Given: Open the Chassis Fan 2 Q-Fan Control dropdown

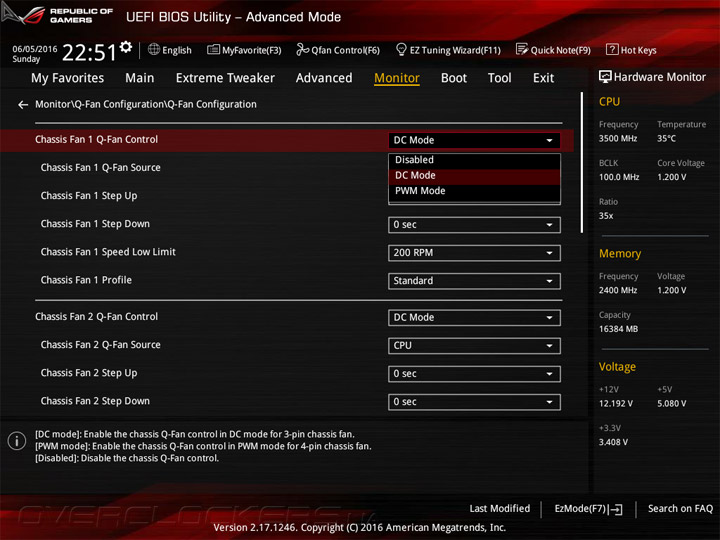Looking at the screenshot, I should click(474, 318).
